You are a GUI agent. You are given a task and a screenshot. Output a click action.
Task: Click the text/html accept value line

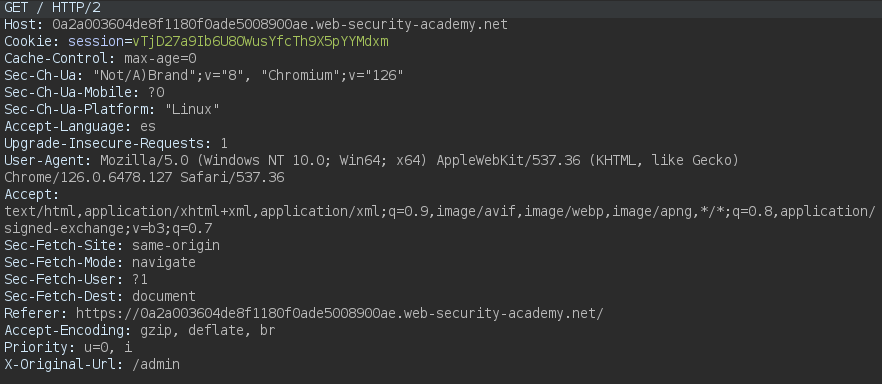click(x=439, y=211)
